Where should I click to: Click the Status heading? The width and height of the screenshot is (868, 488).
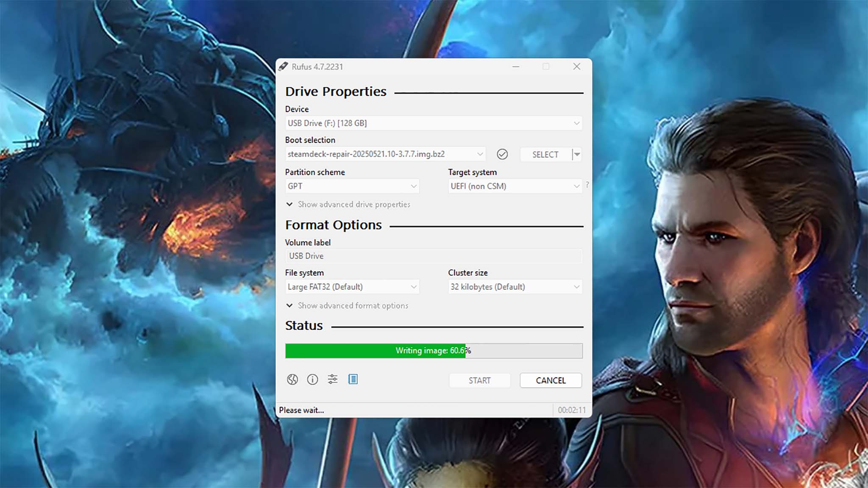[304, 326]
